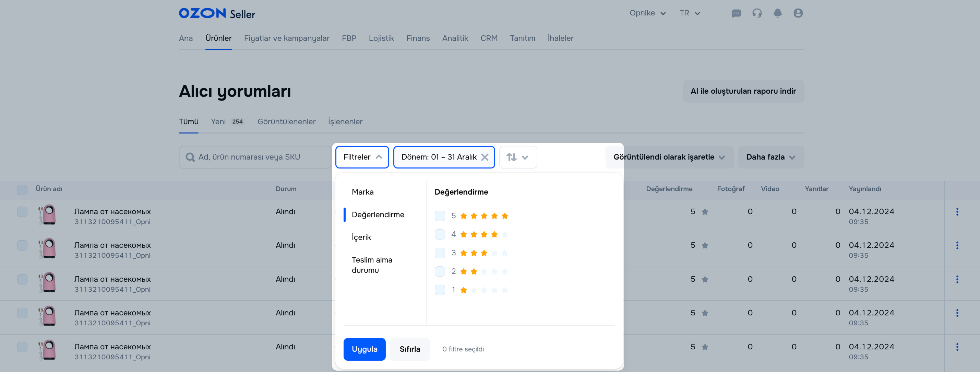Open three-dot menu of last review row
Viewport: 980px width, 372px height.
957,347
